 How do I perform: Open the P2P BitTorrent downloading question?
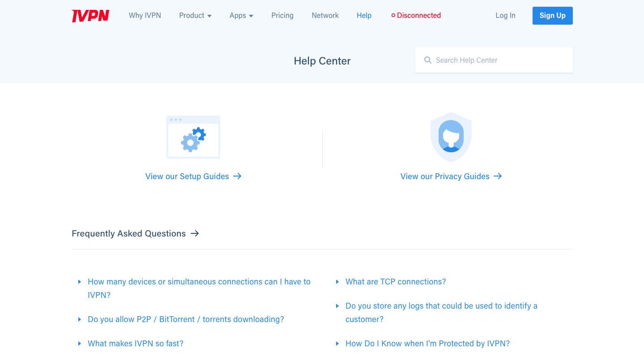point(186,319)
